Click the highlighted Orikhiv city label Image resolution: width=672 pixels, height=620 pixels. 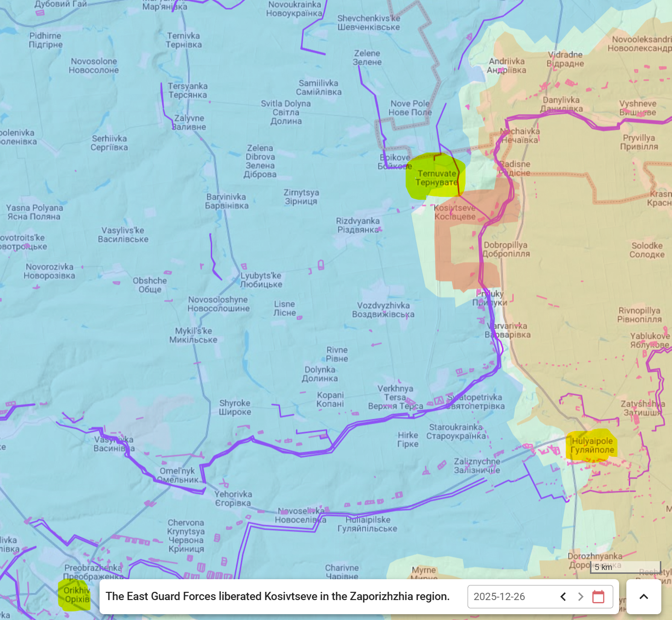point(77,595)
